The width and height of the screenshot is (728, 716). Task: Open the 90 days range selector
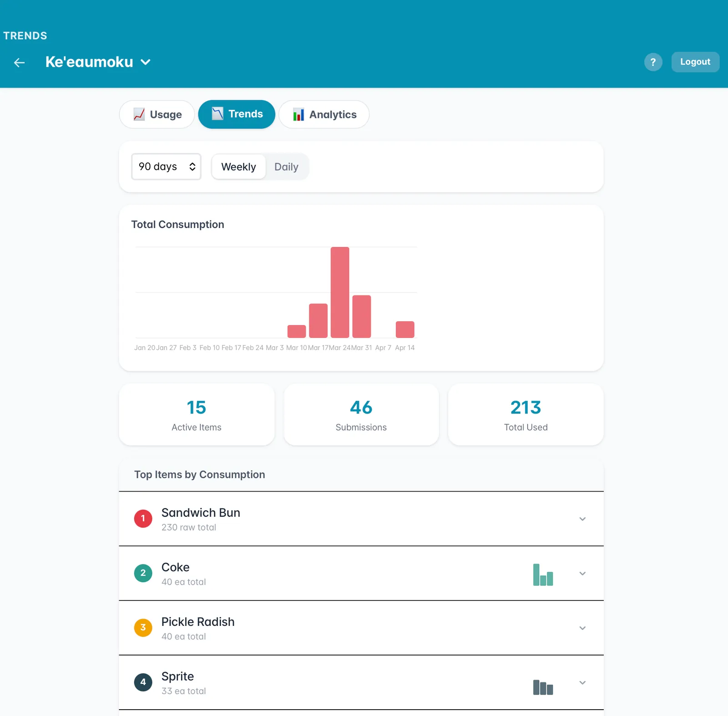pos(166,167)
